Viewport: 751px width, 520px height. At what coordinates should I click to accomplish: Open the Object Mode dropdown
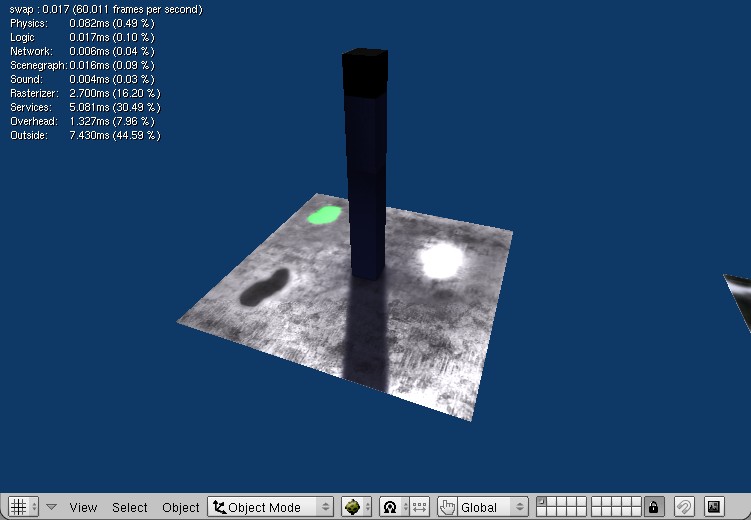(x=271, y=507)
